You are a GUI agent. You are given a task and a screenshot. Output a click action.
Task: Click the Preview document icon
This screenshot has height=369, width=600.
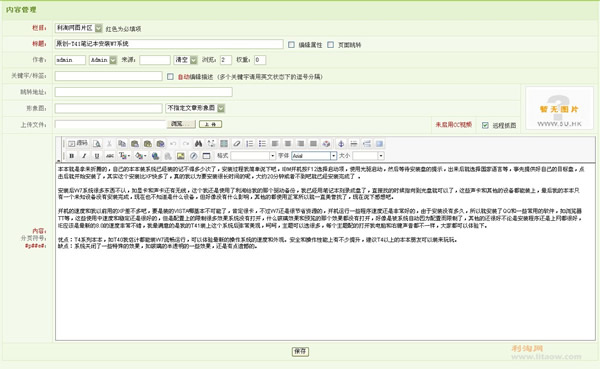97,144
